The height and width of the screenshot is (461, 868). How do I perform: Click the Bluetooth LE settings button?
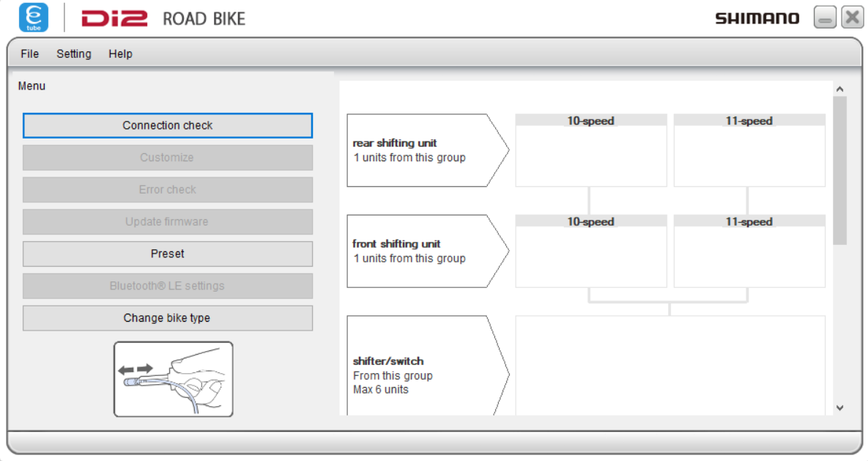point(167,286)
